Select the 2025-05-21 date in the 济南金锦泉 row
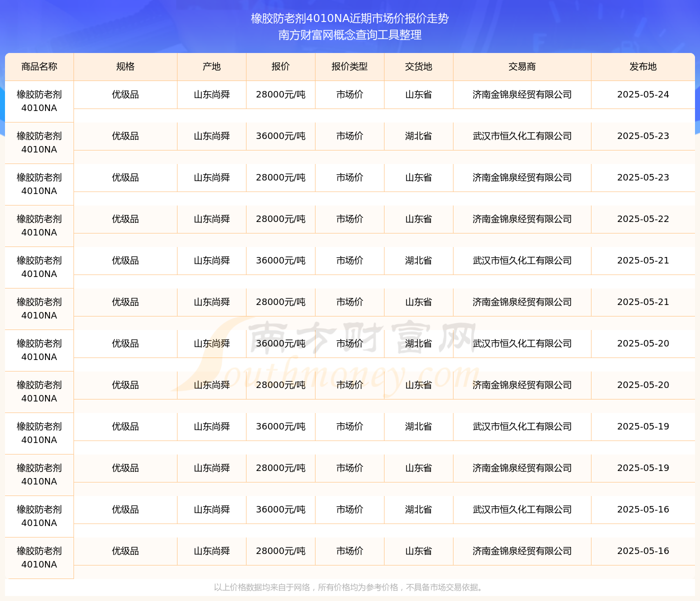 tap(643, 302)
